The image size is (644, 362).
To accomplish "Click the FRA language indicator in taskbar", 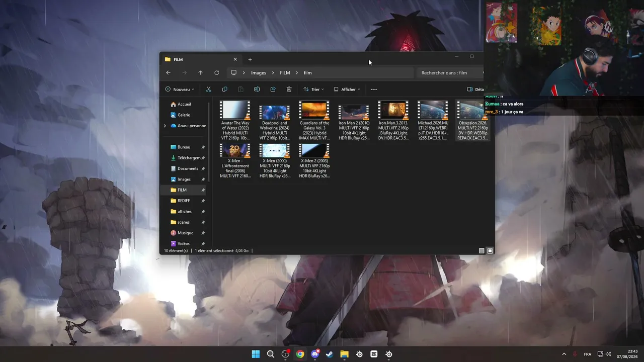I will 588,354.
